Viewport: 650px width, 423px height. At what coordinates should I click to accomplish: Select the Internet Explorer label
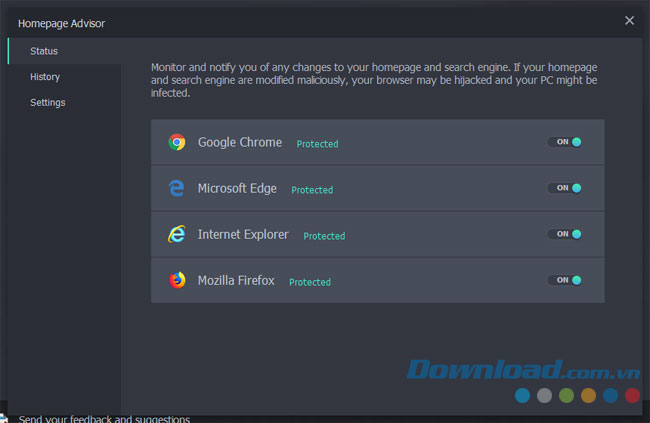pyautogui.click(x=243, y=234)
